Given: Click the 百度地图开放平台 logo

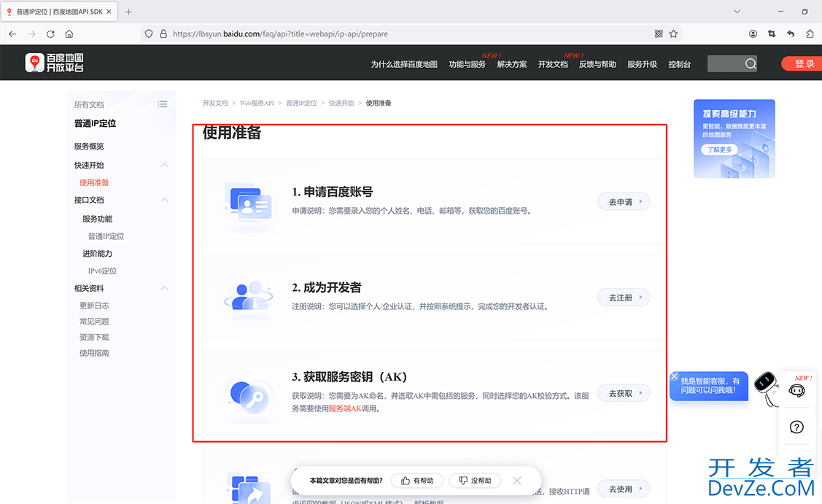Looking at the screenshot, I should (55, 63).
